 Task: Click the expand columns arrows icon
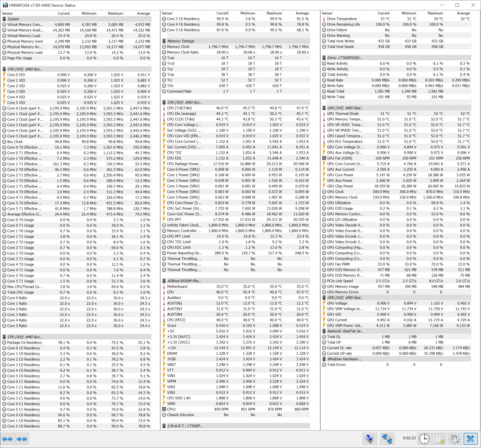click(7, 439)
